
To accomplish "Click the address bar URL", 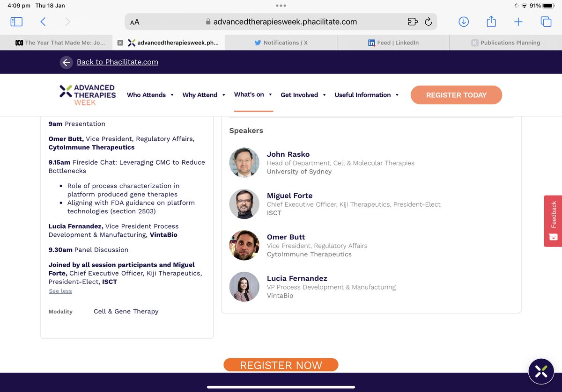I will pos(285,22).
